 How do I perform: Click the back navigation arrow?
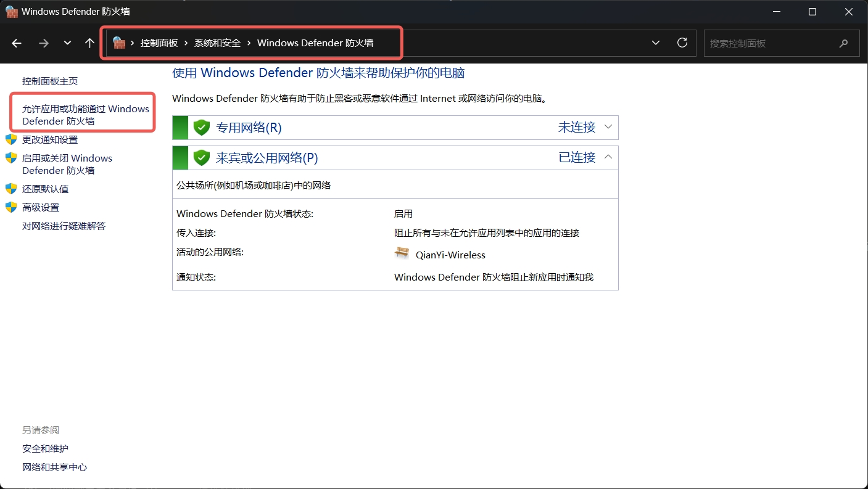pyautogui.click(x=17, y=43)
